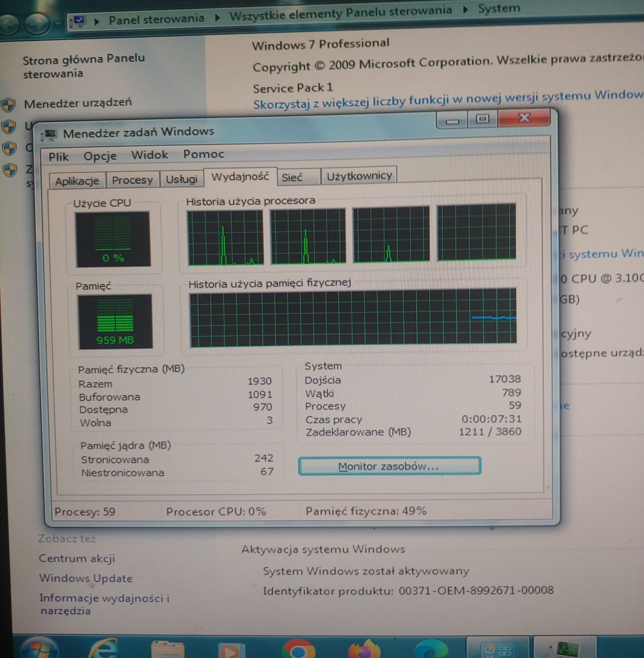Screen dimensions: 644x658
Task: Open Windows Update link
Action: (x=86, y=578)
